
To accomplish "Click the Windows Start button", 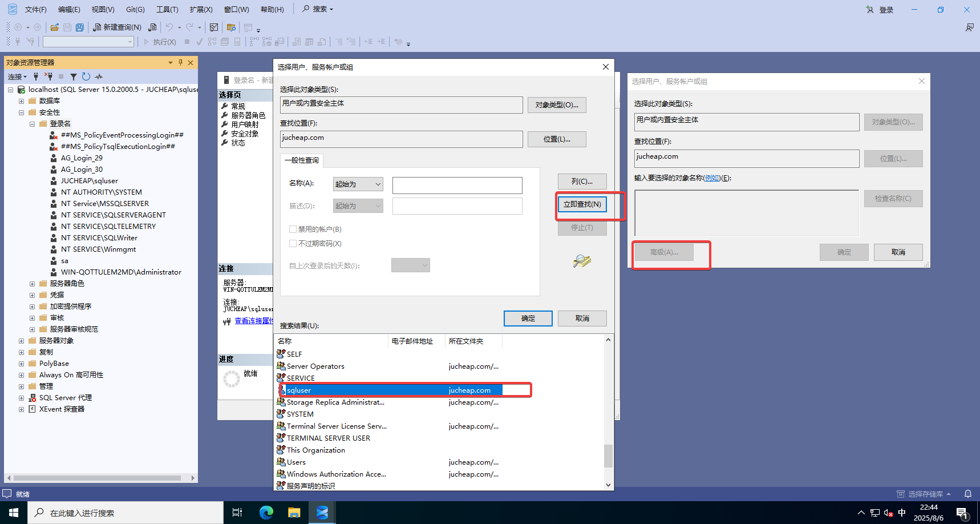I will coord(14,513).
